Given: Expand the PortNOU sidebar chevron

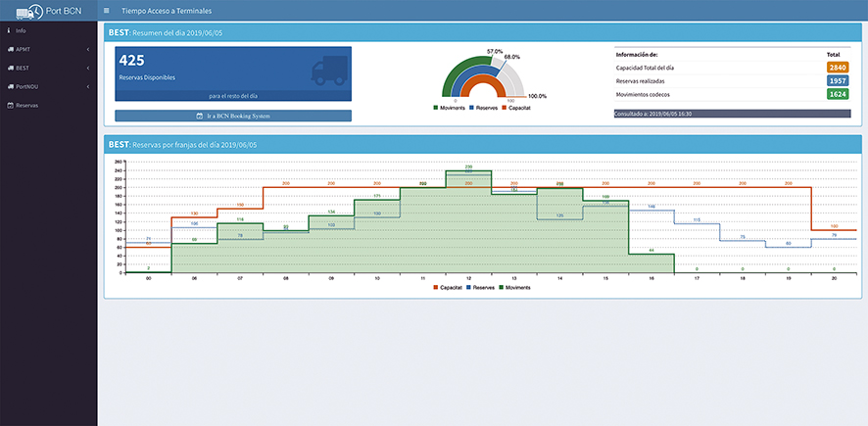Looking at the screenshot, I should [88, 86].
